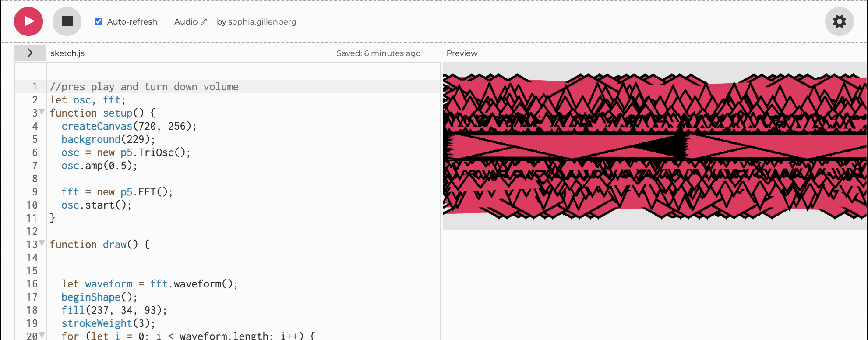Collapse the setup function fold arrow
Image resolution: width=868 pixels, height=340 pixels.
pyautogui.click(x=42, y=112)
